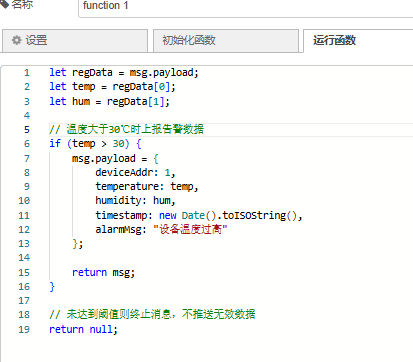Screen dimensions: 413x362
Task: Switch to the 设置 tab
Action: coord(75,41)
